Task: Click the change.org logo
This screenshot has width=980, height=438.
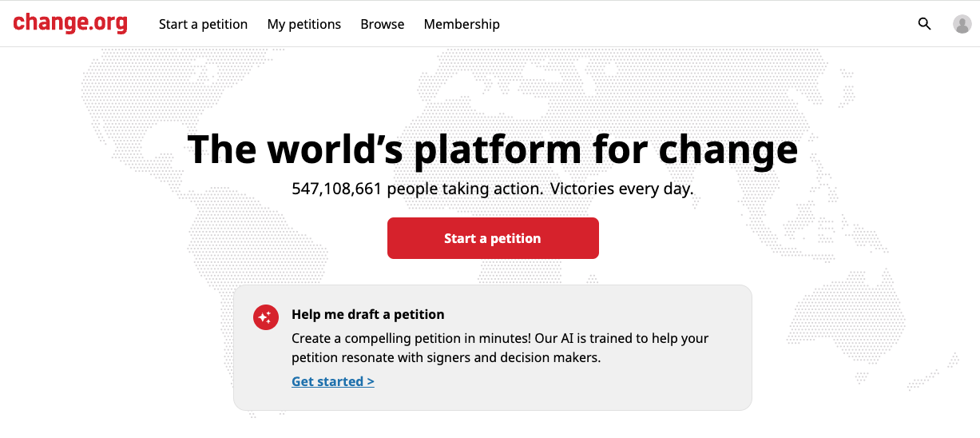Action: [x=70, y=22]
